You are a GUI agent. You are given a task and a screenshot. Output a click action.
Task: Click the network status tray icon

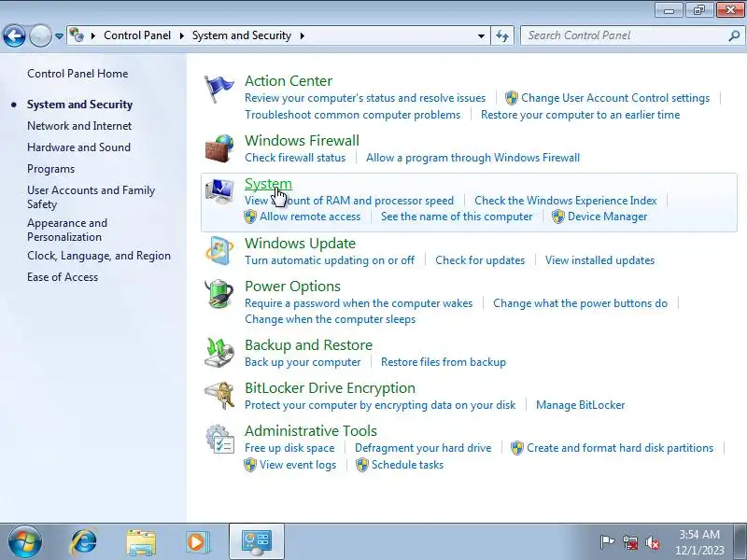630,542
